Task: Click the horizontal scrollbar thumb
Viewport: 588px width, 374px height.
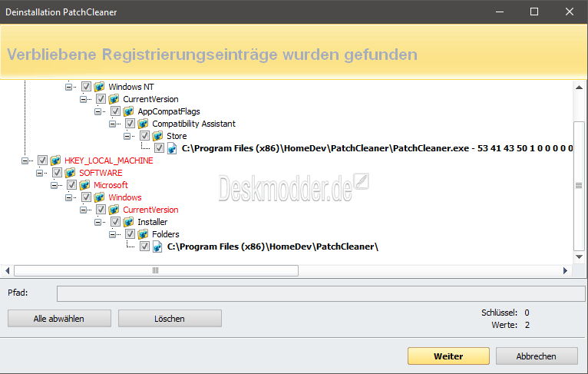Action: tap(156, 270)
